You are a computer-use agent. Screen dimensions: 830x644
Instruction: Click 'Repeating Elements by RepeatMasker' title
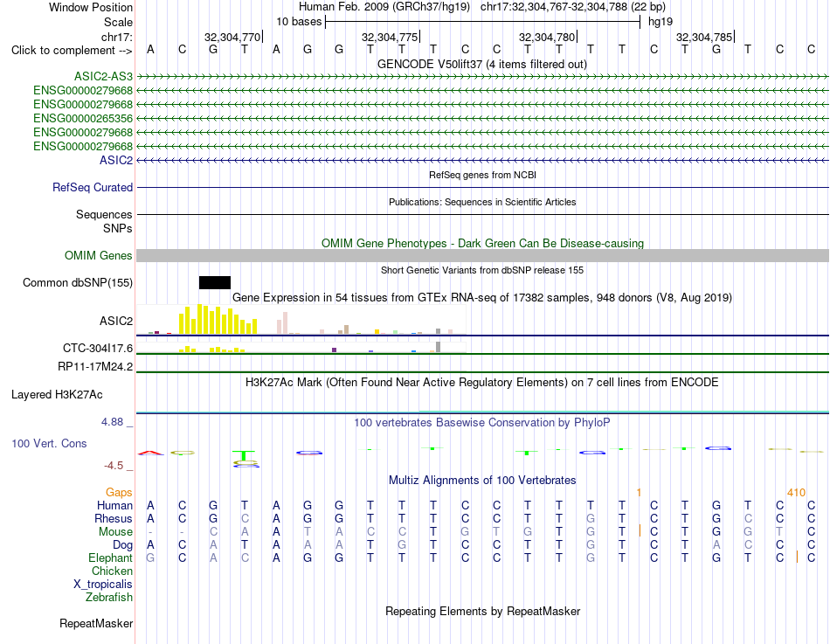[x=482, y=611]
